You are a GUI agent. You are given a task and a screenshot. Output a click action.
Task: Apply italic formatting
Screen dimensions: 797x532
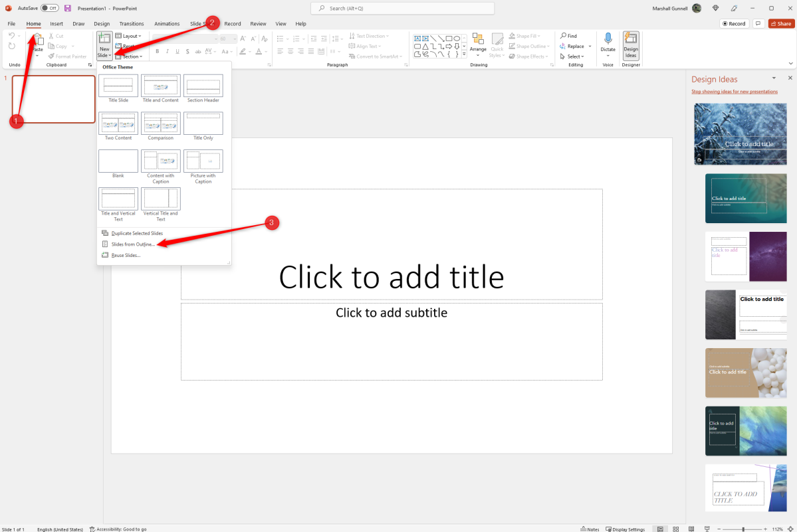[168, 50]
